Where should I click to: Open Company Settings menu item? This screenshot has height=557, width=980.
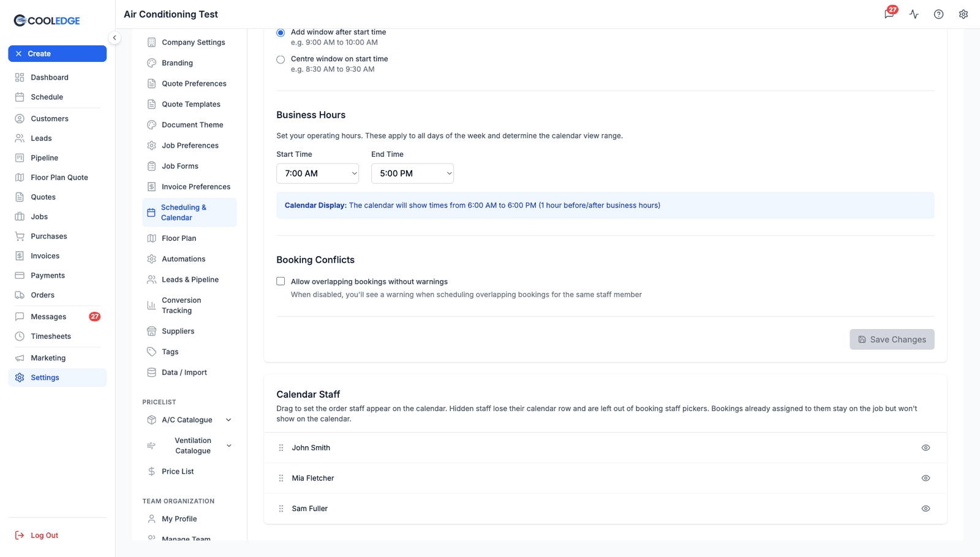[189, 42]
